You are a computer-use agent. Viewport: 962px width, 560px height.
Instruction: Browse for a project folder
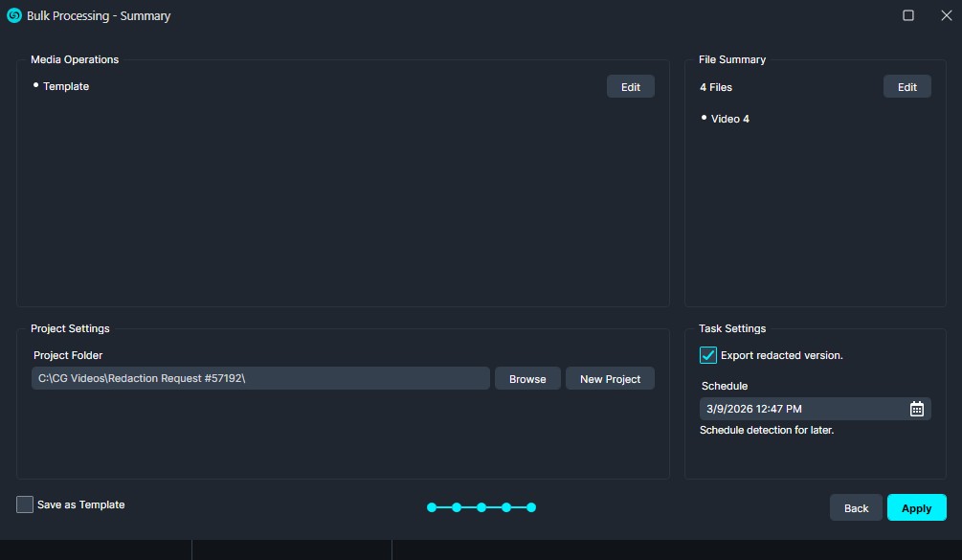(x=527, y=379)
